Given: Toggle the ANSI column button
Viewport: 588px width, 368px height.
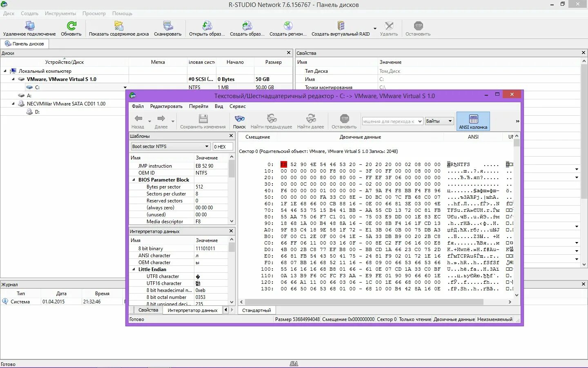Looking at the screenshot, I should point(473,121).
